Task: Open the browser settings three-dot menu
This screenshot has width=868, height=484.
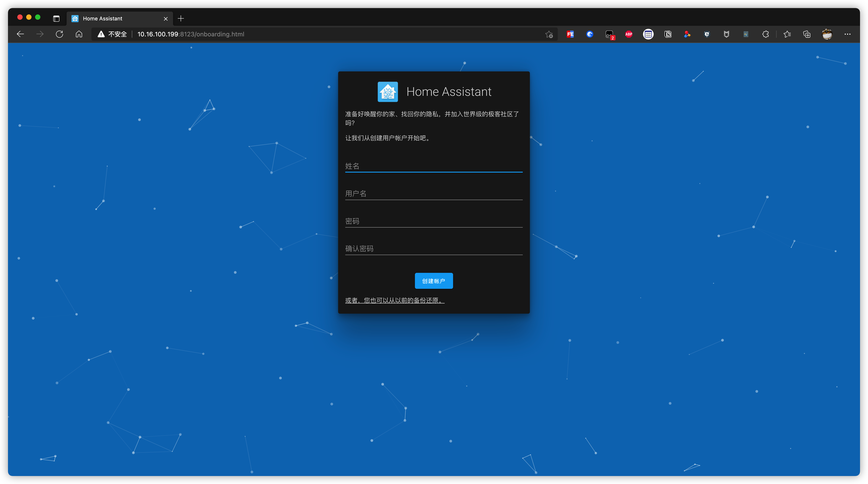Action: [848, 34]
